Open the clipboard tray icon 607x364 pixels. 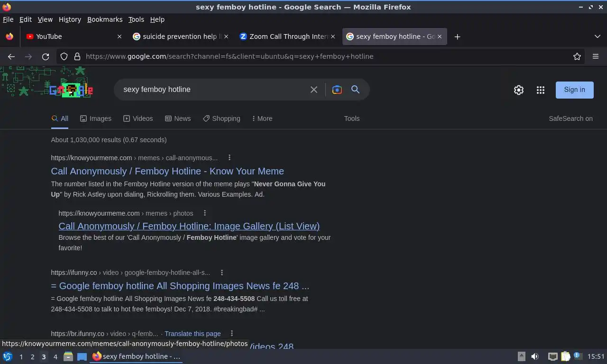566,356
